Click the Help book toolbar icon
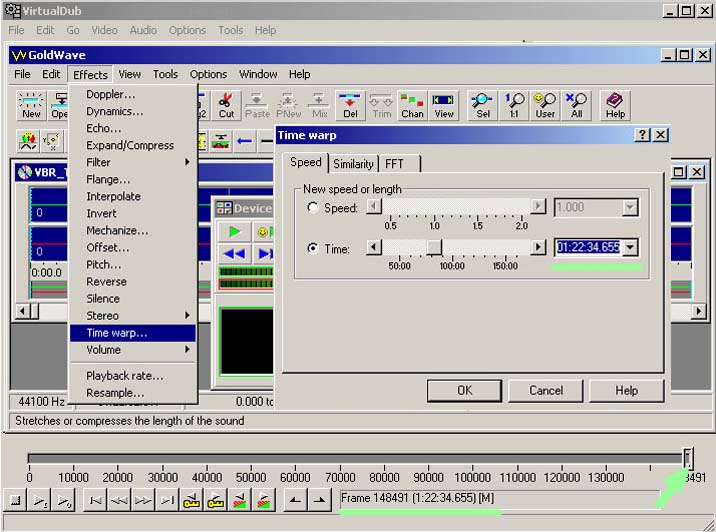Image resolution: width=716 pixels, height=532 pixels. tap(615, 105)
